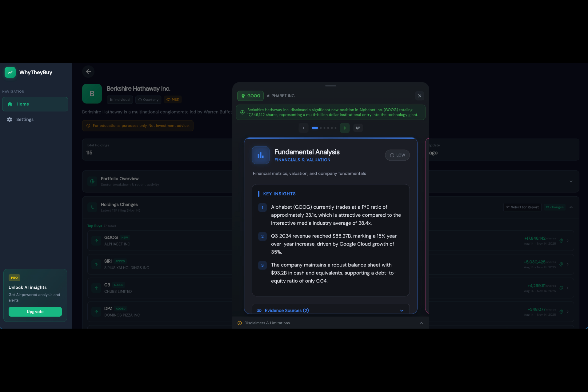588x392 pixels.
Task: Click the Portfolio Overview pie icon
Action: (92, 182)
